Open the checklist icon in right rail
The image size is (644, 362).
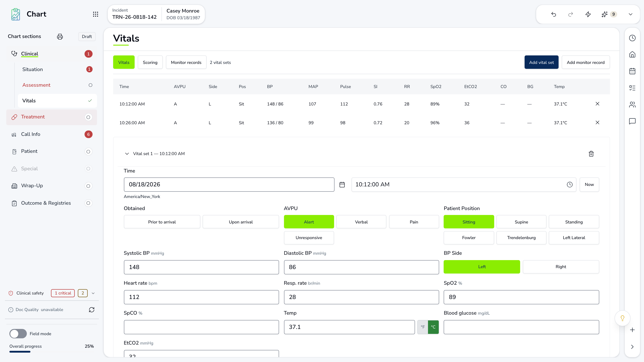(x=632, y=88)
